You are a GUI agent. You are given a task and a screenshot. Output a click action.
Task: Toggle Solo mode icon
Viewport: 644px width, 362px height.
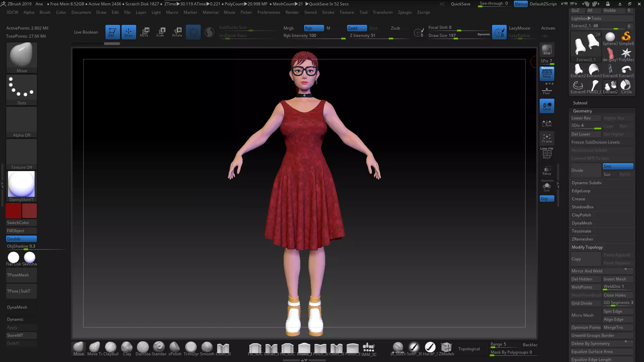547,186
